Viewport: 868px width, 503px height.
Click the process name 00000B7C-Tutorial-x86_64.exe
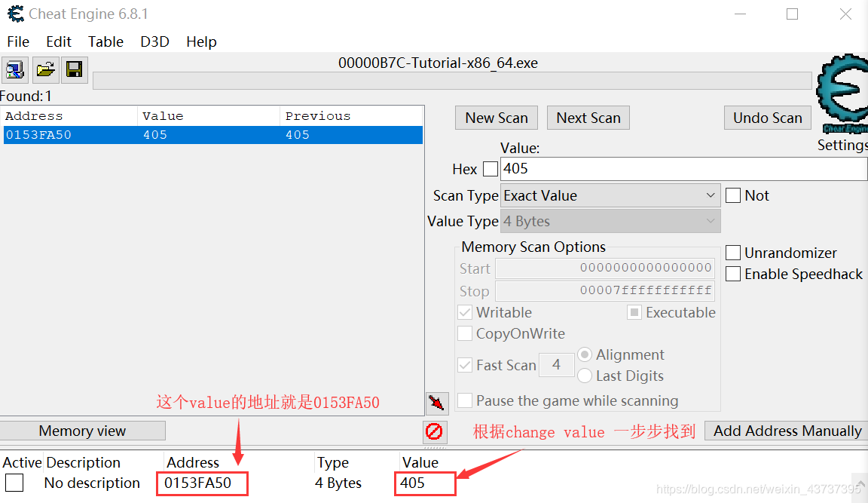438,63
